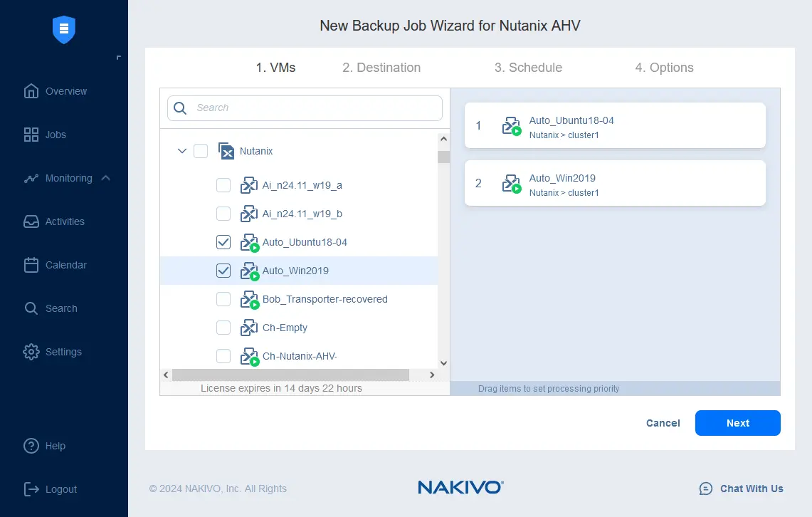The width and height of the screenshot is (812, 517).
Task: Click the sidebar collapse corner icon
Action: pyautogui.click(x=119, y=58)
